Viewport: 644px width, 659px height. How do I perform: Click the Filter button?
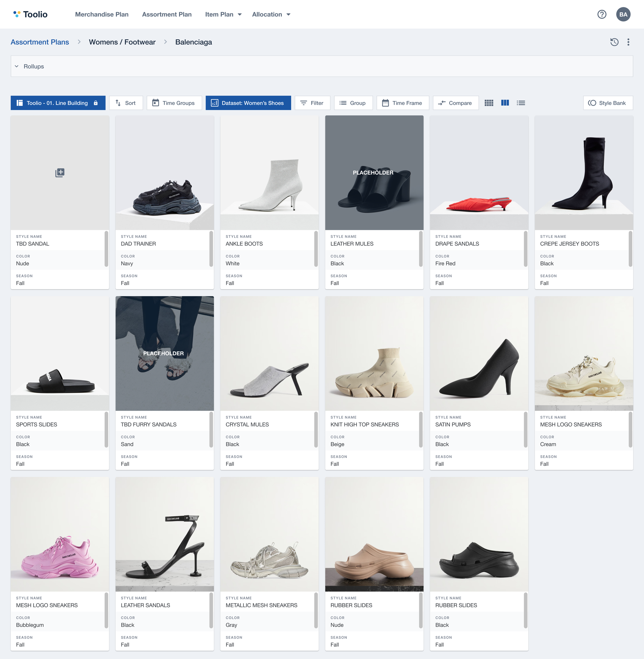[312, 103]
